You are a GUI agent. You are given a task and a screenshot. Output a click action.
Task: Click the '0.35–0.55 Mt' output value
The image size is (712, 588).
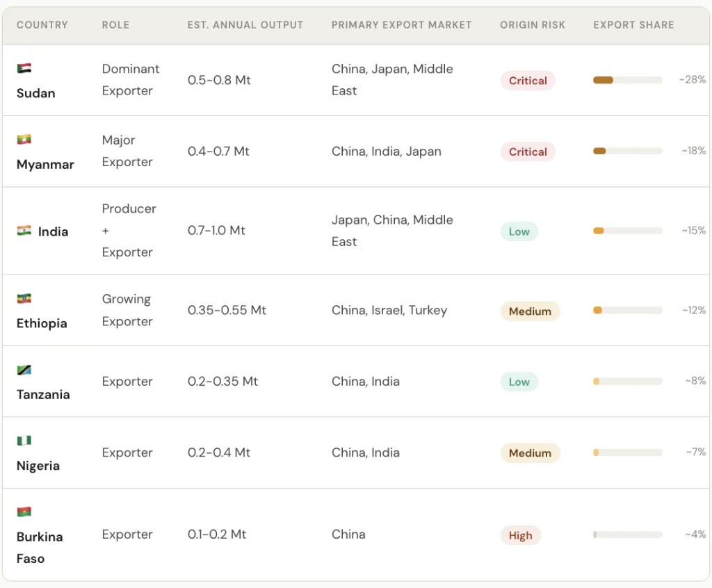coord(227,310)
